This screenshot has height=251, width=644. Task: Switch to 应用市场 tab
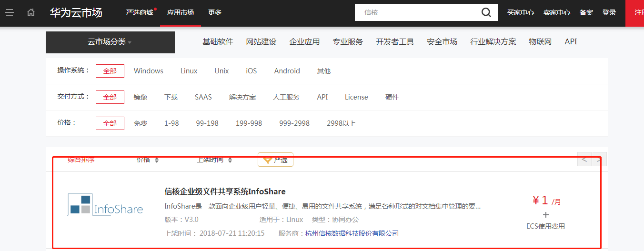coord(181,12)
